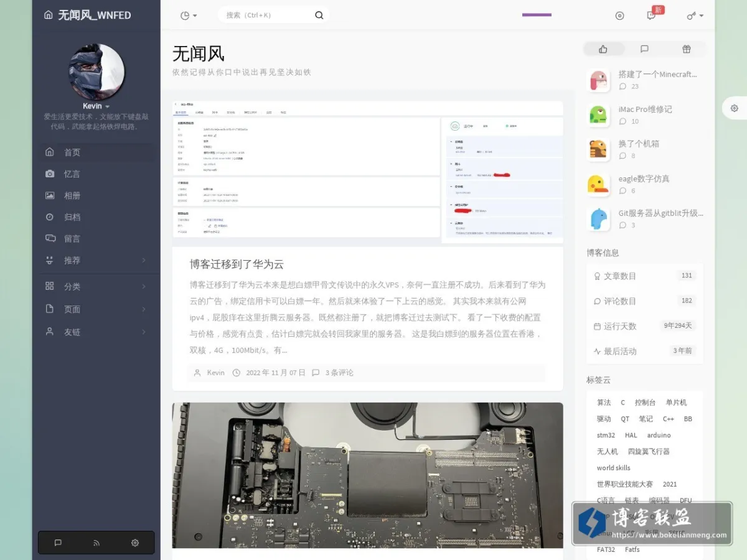Switch to the gift box tab in right panel
This screenshot has width=747, height=560.
click(686, 49)
